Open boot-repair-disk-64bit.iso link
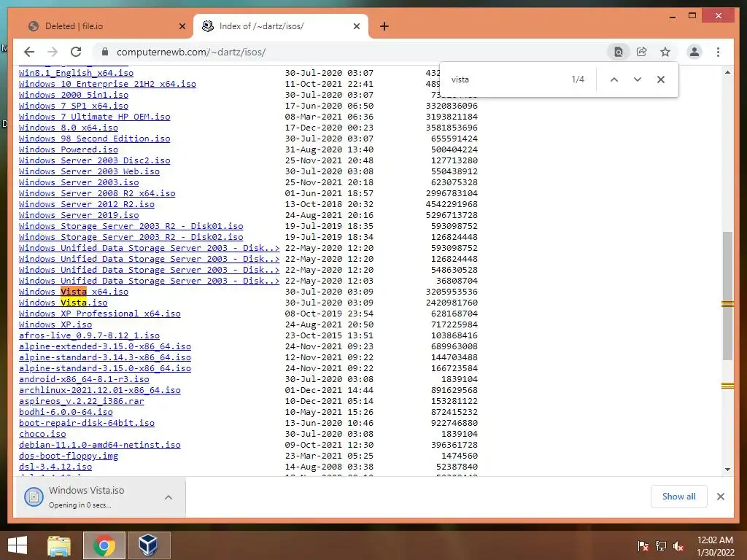The height and width of the screenshot is (560, 747). (87, 424)
